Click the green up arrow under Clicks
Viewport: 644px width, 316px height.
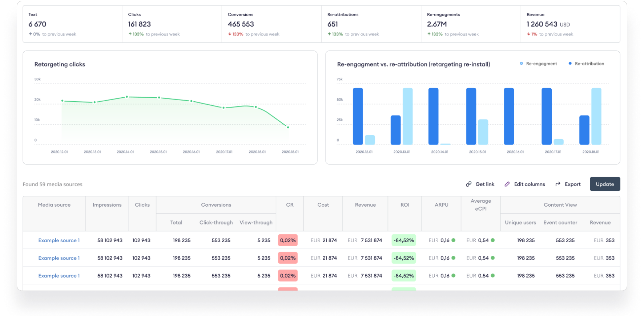click(130, 34)
